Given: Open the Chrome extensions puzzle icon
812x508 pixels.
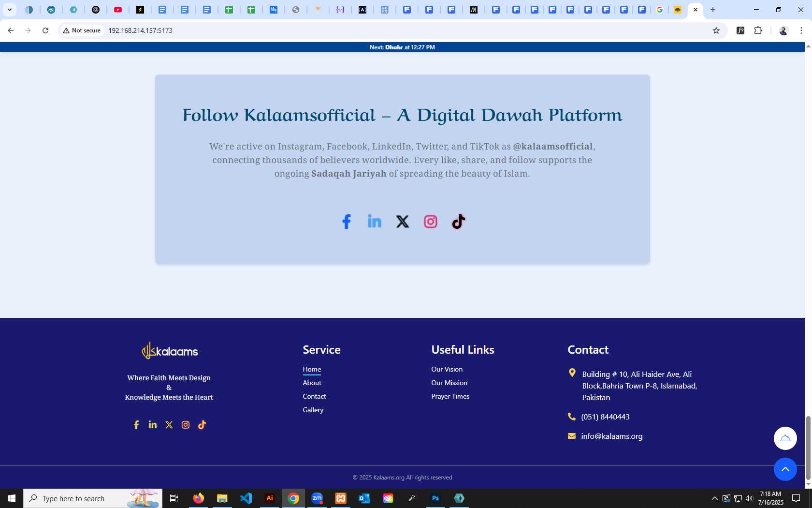Looking at the screenshot, I should (758, 30).
